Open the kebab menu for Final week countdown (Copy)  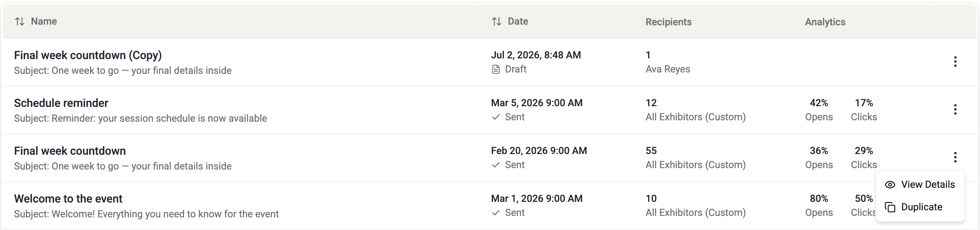pyautogui.click(x=955, y=62)
